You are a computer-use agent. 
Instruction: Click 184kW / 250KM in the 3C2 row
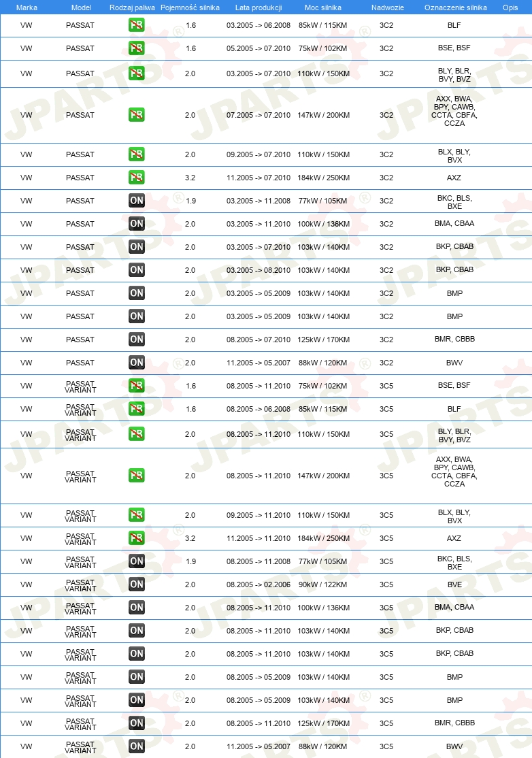tap(323, 178)
